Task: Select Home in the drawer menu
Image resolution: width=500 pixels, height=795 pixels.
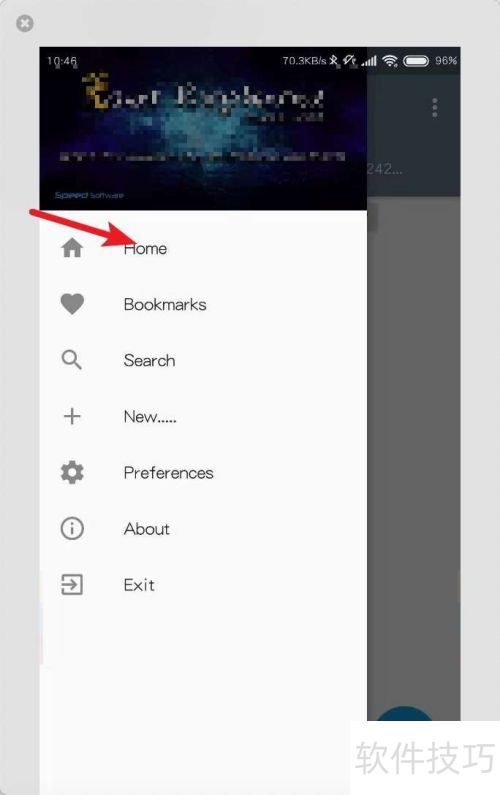Action: coord(203,248)
